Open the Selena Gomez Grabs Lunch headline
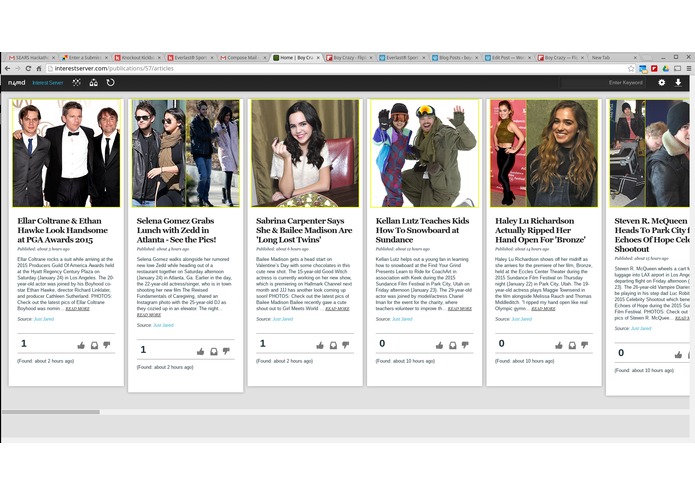The image size is (695, 494). (176, 230)
